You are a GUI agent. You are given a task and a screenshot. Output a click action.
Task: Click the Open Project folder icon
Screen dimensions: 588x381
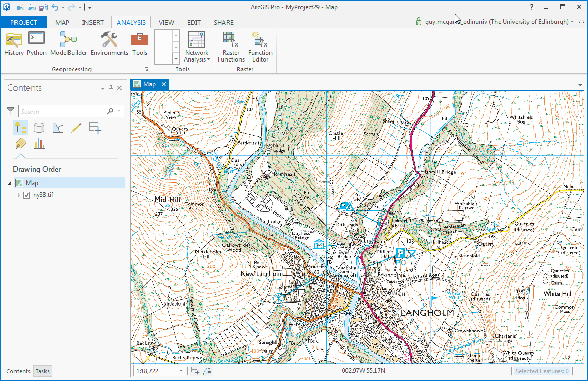(32, 7)
